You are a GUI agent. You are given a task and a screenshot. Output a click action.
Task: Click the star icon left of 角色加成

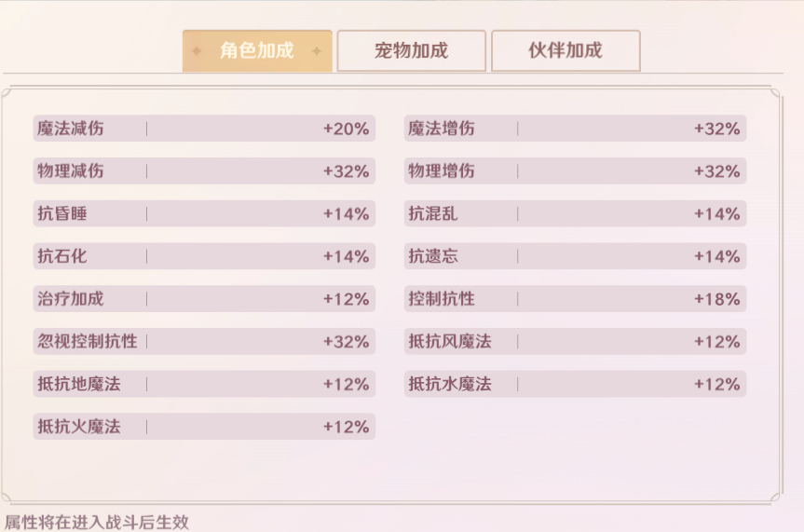point(197,51)
